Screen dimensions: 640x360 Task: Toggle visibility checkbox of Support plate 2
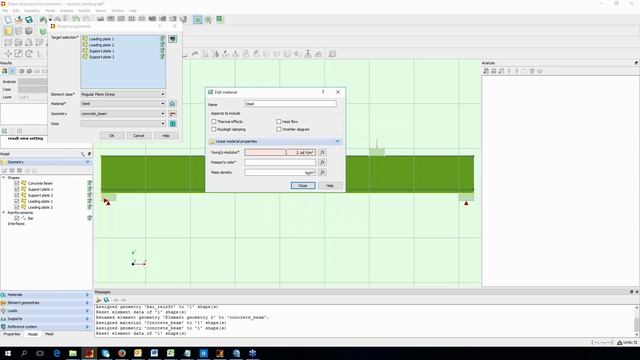[17, 195]
